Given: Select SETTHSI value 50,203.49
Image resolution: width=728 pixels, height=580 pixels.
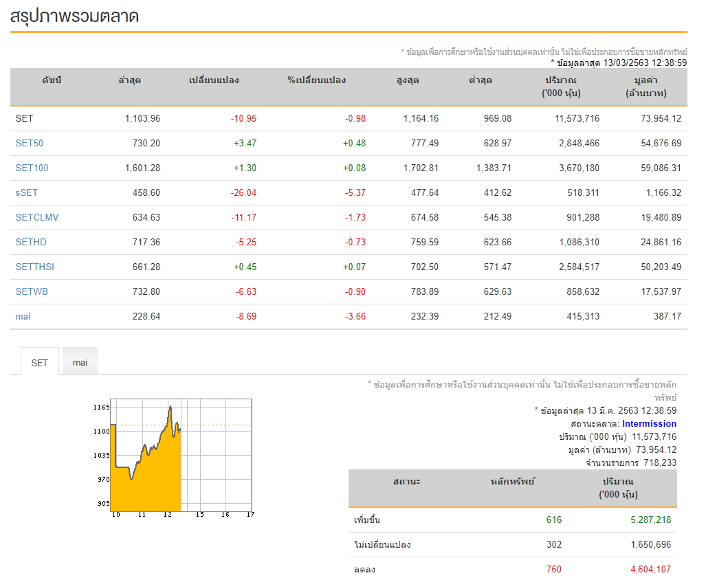Looking at the screenshot, I should click(x=661, y=267).
